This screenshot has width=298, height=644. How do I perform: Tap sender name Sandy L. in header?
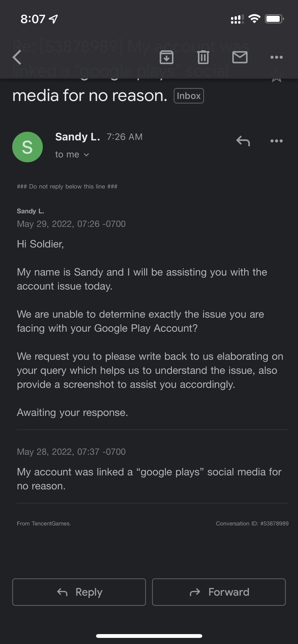(x=77, y=137)
